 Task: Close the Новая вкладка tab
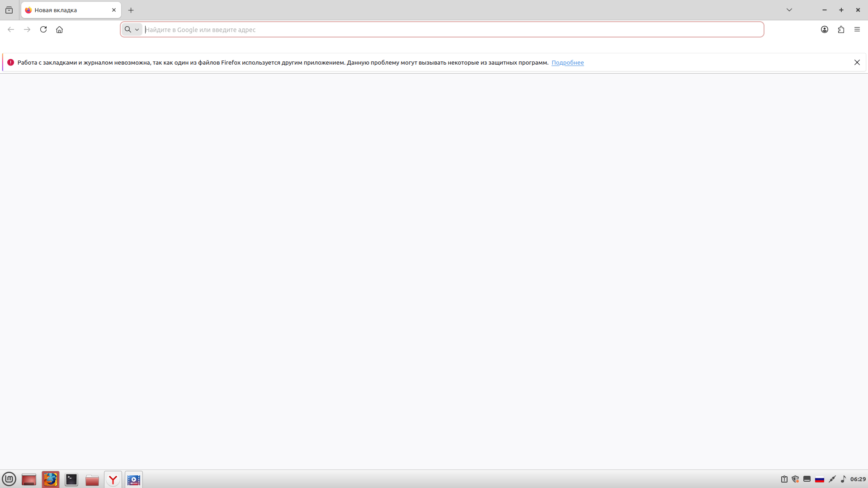tap(114, 10)
